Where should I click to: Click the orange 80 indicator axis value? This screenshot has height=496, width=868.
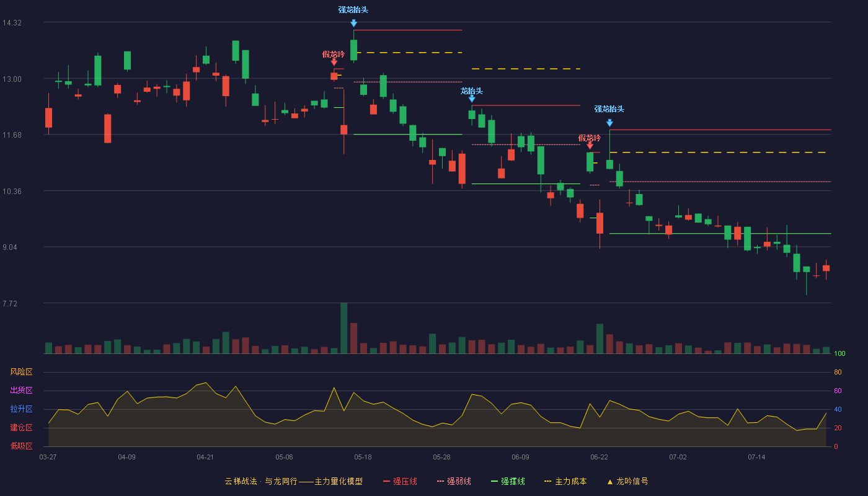tap(838, 372)
